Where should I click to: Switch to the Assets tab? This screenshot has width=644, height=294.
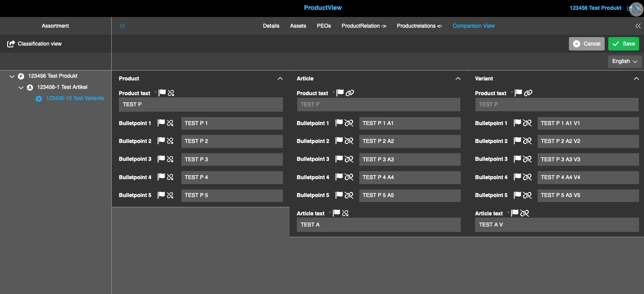coord(298,26)
